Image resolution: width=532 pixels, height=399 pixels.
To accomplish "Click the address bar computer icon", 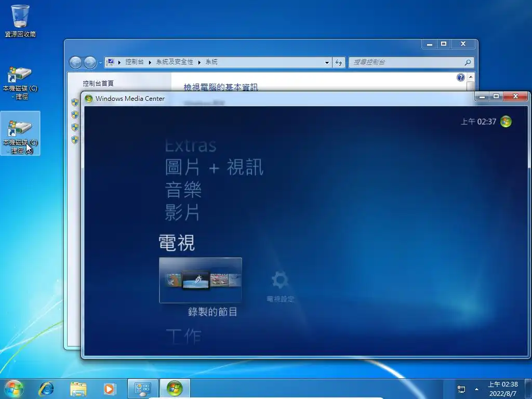I will (x=110, y=62).
